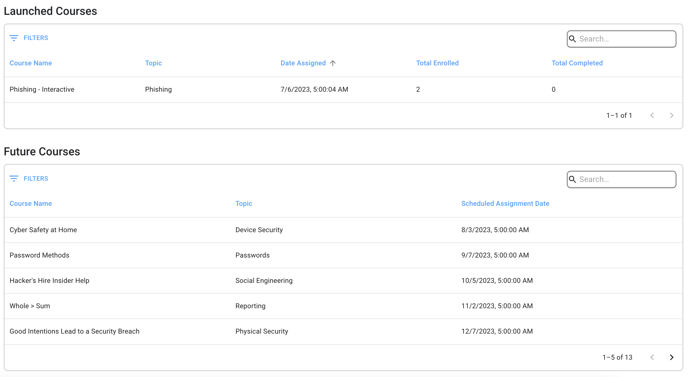This screenshot has height=377, width=688.
Task: Select 'Whole > Sum' course
Action: (30, 306)
